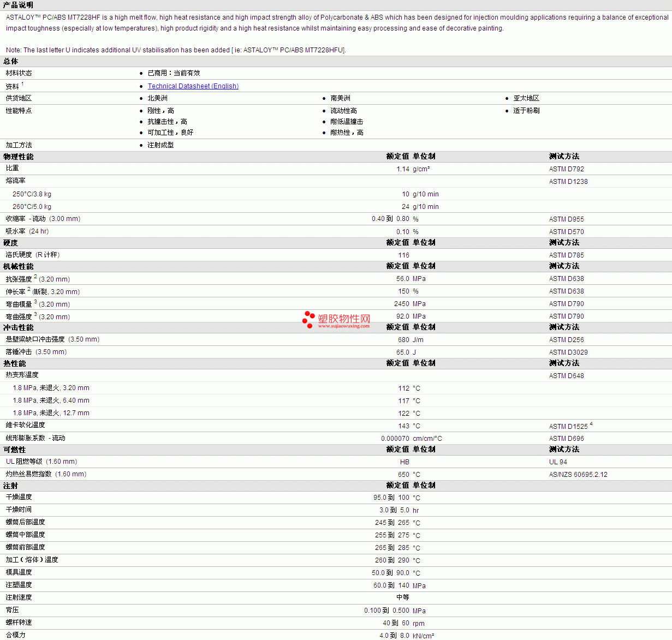Select the 比重 value 1.14

coord(403,169)
